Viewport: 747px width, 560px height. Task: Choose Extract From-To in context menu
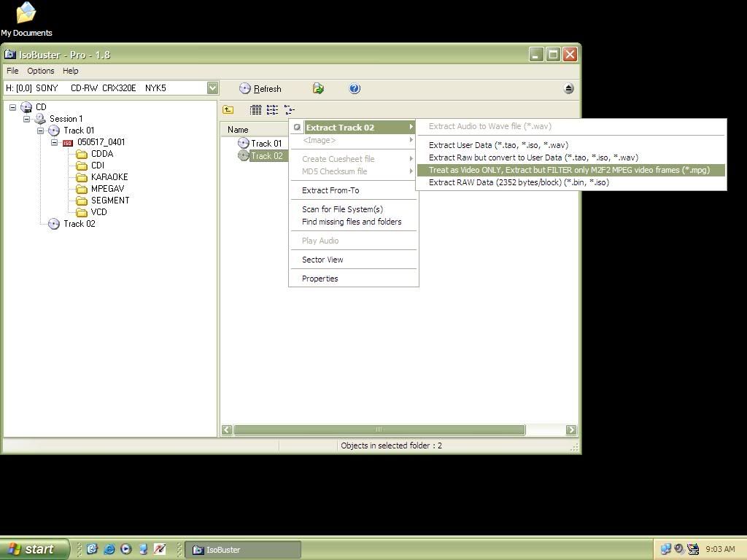click(354, 190)
